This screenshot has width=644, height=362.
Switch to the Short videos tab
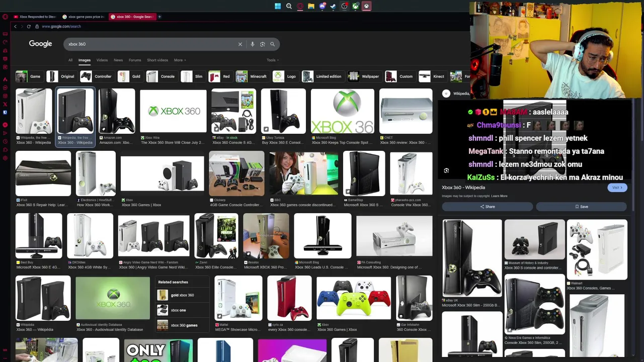click(157, 60)
